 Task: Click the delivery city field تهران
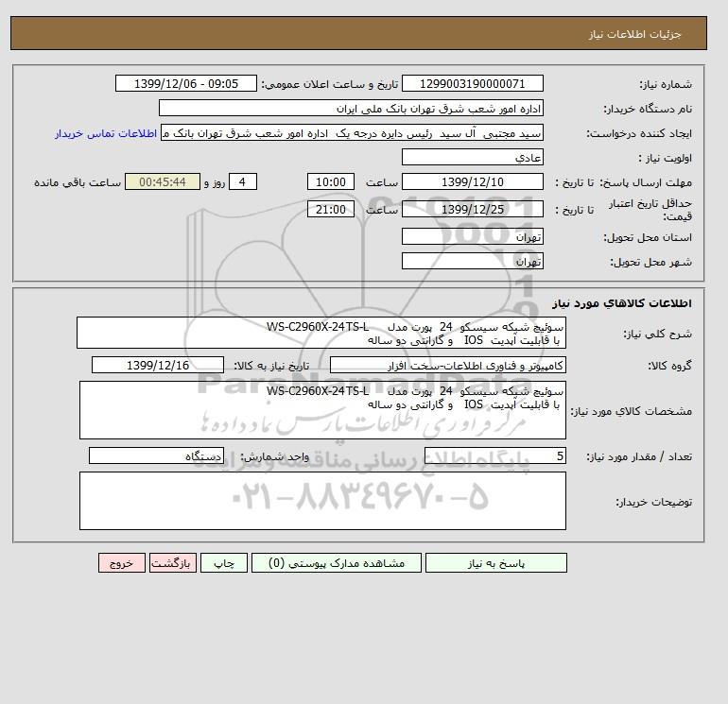[x=472, y=261]
